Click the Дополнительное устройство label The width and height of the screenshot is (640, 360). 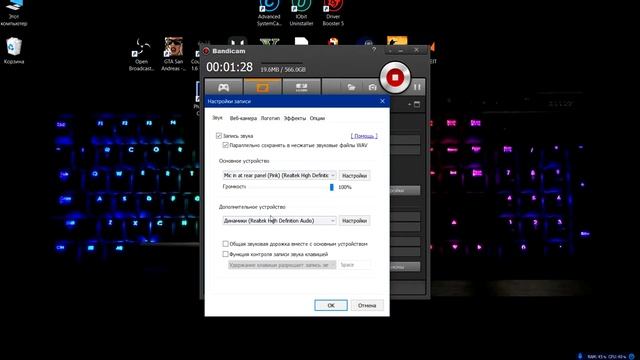coord(252,207)
